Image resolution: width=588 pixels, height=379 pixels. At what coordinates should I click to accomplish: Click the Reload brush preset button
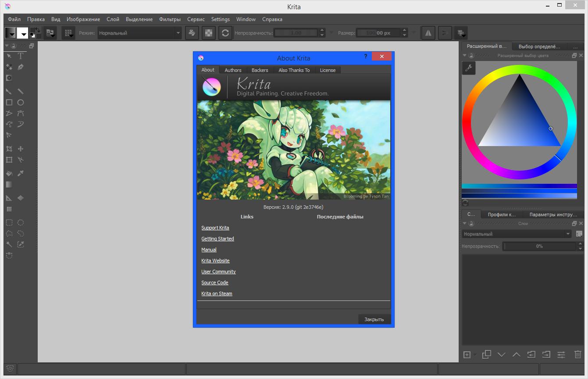coord(225,33)
